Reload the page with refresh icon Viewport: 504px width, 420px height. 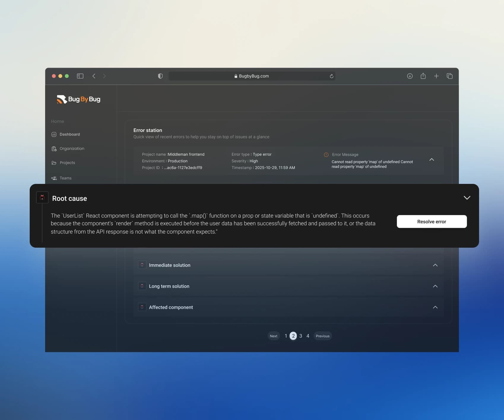332,76
